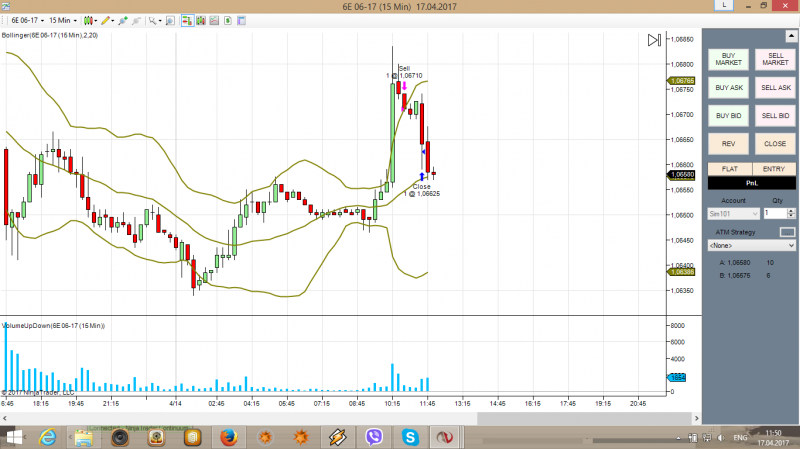Select the FLAT position display tab
The width and height of the screenshot is (800, 449).
730,169
